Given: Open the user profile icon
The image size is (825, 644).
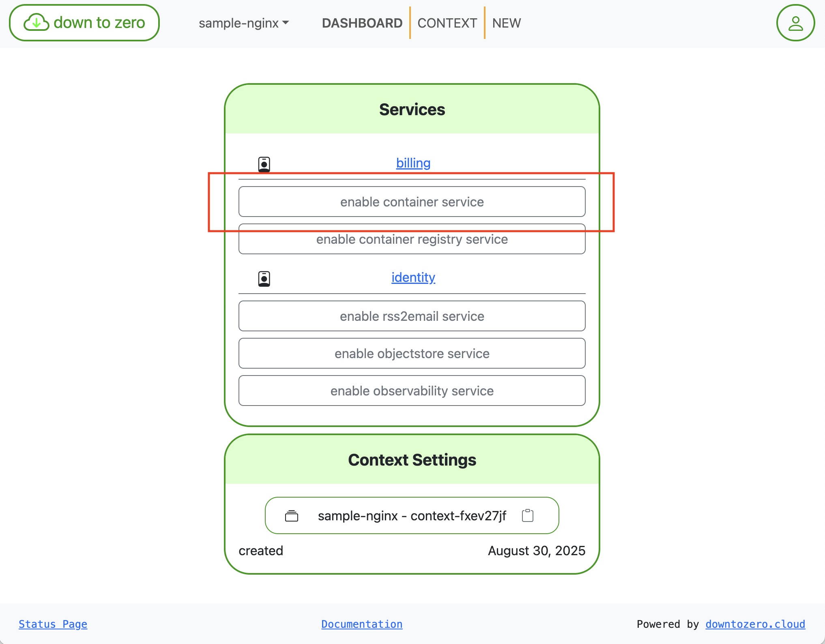Looking at the screenshot, I should pos(795,23).
